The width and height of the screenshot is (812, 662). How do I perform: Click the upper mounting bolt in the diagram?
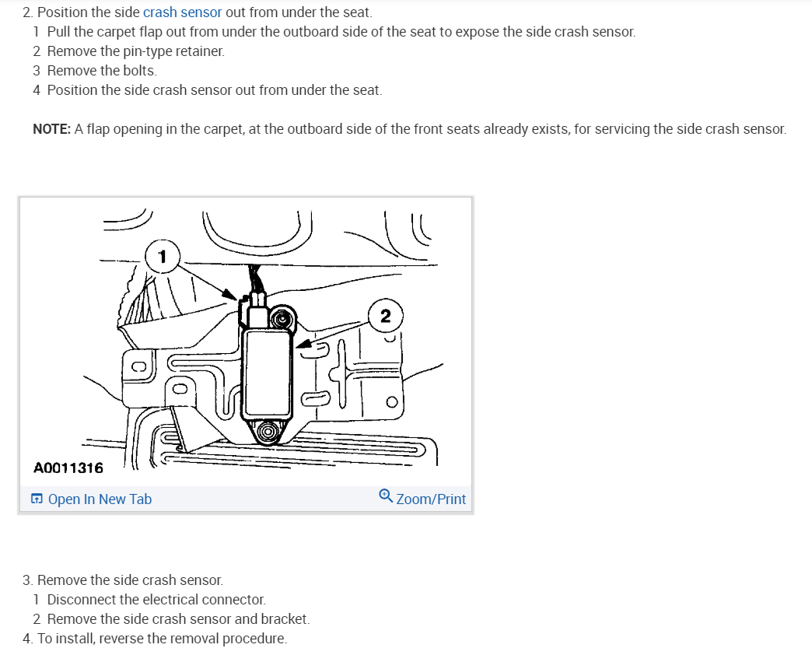click(282, 319)
